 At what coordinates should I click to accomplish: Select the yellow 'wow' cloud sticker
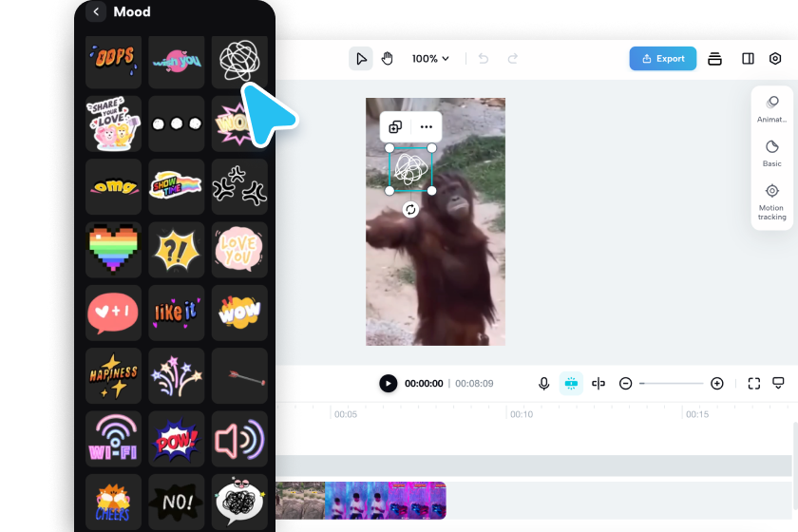pos(239,313)
